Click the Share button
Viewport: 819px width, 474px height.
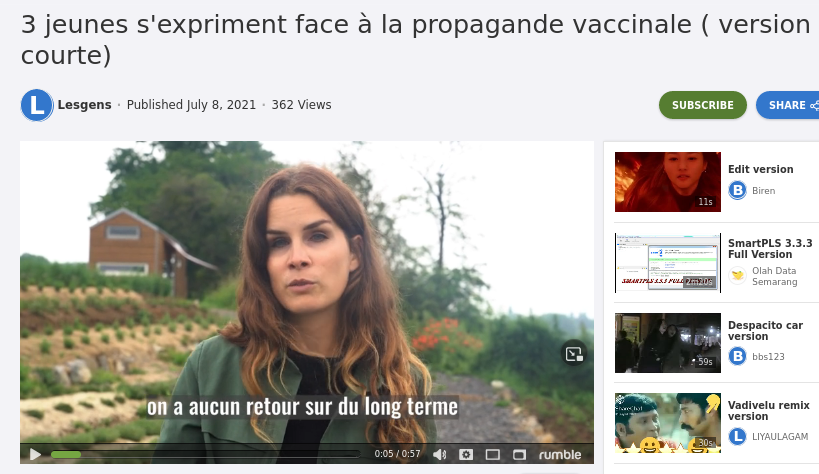coord(789,105)
